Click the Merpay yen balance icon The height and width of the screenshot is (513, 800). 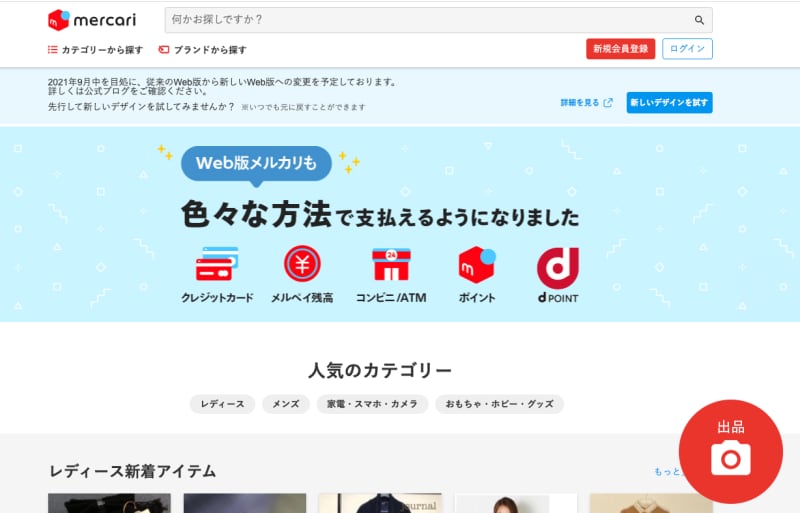302,264
